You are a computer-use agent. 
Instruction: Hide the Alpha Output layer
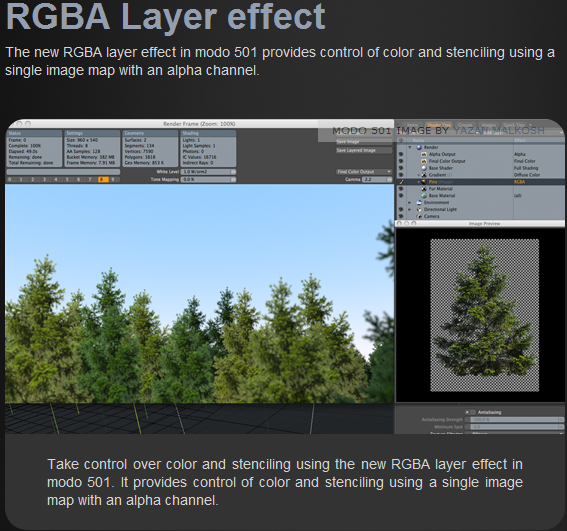[x=401, y=154]
